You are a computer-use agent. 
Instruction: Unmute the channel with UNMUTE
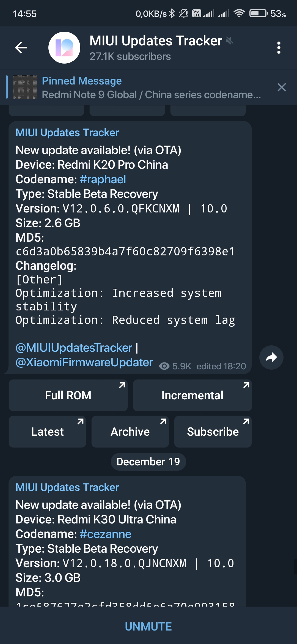pyautogui.click(x=148, y=626)
